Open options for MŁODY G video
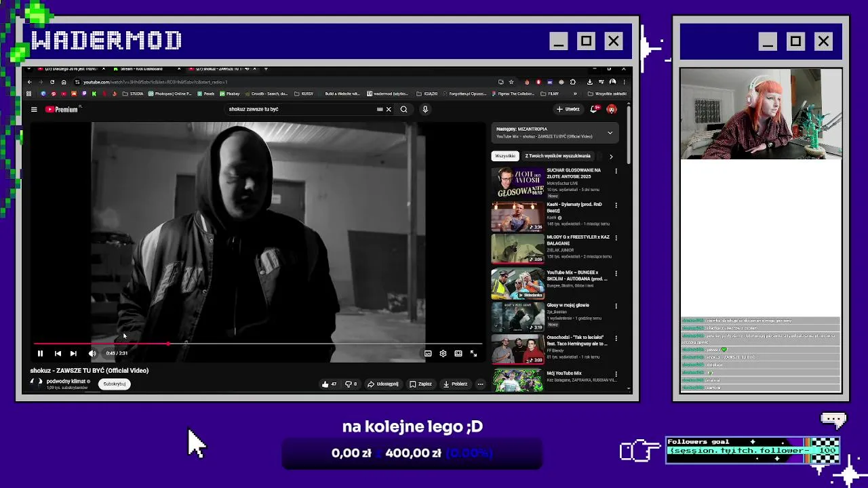The height and width of the screenshot is (488, 868). tap(616, 239)
